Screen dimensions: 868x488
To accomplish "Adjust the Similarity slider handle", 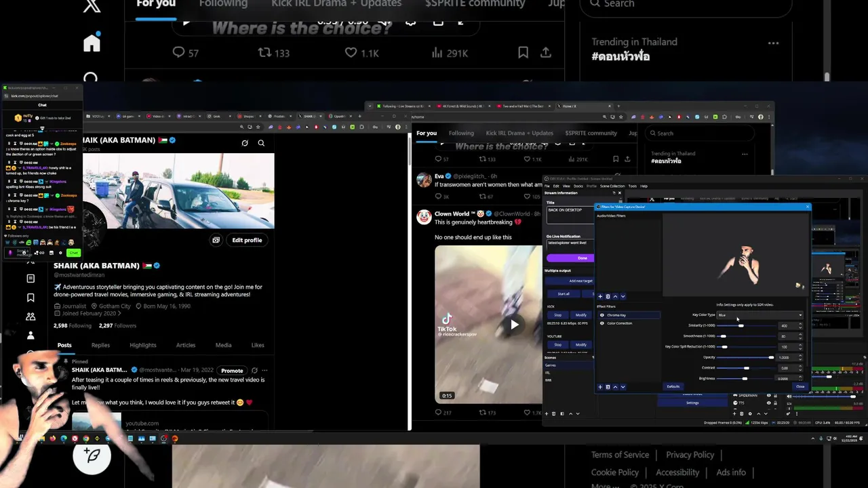I will [x=741, y=326].
